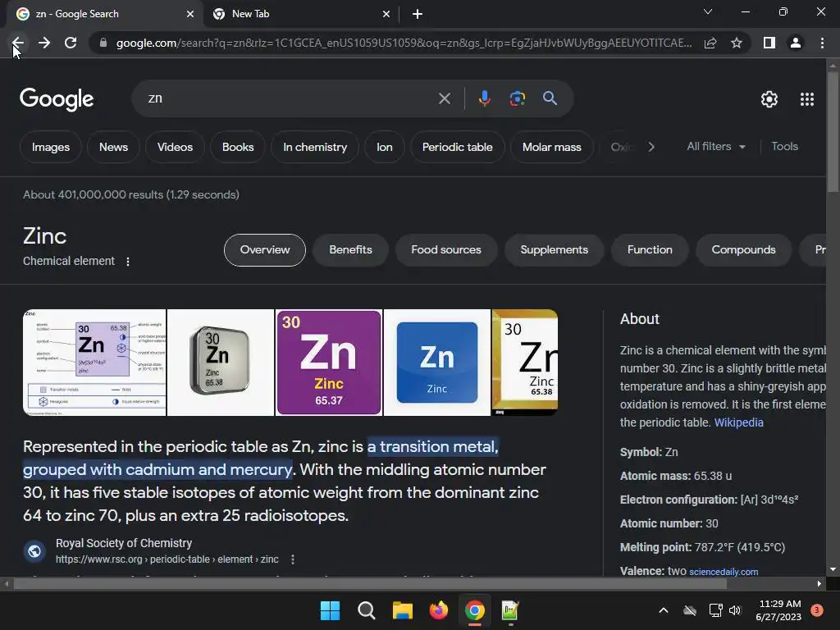
Task: Select the Periodic table chip
Action: coord(458,147)
